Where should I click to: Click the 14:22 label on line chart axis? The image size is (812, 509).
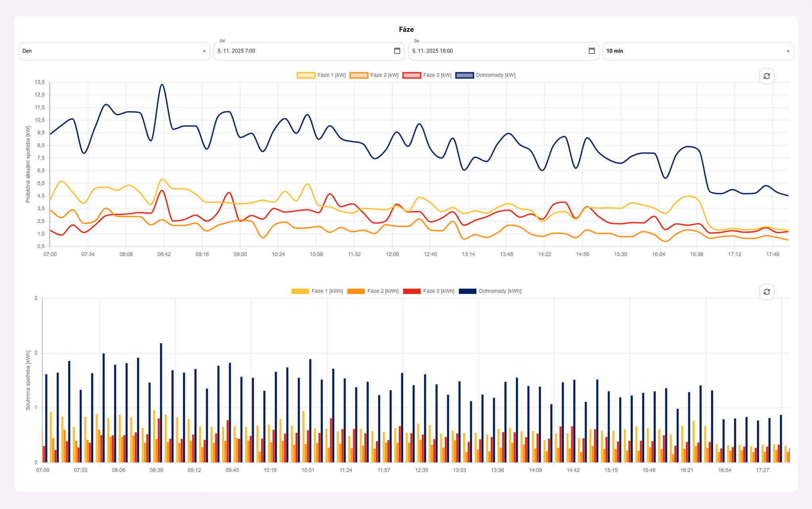544,254
